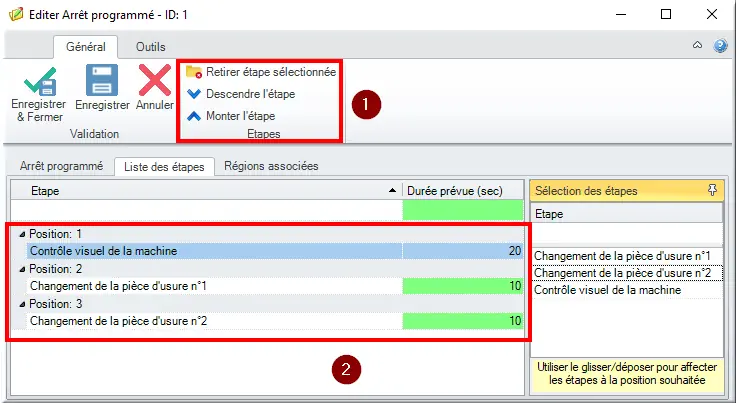
Task: Click the pin icon on Sélection des étapes
Action: [713, 190]
